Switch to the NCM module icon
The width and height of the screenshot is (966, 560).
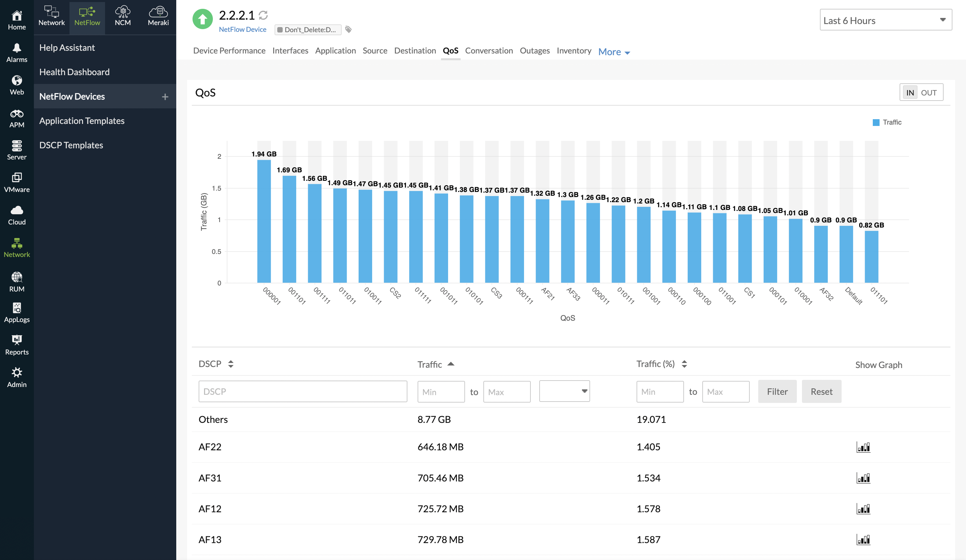pos(123,15)
